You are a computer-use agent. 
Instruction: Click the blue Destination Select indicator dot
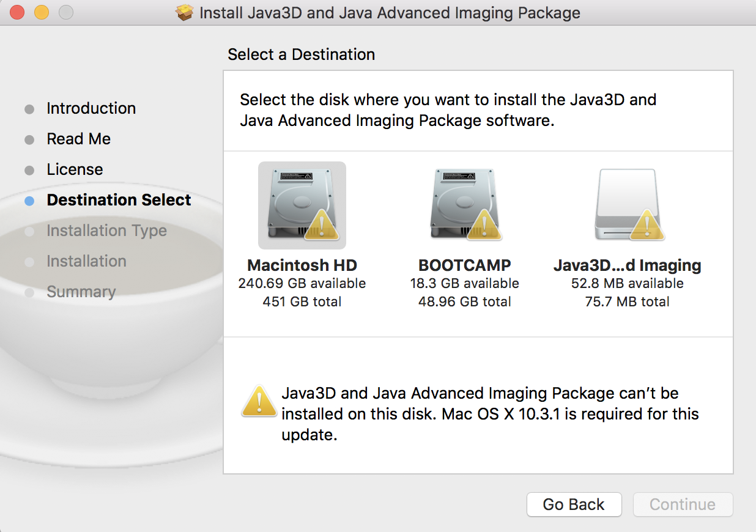[29, 200]
